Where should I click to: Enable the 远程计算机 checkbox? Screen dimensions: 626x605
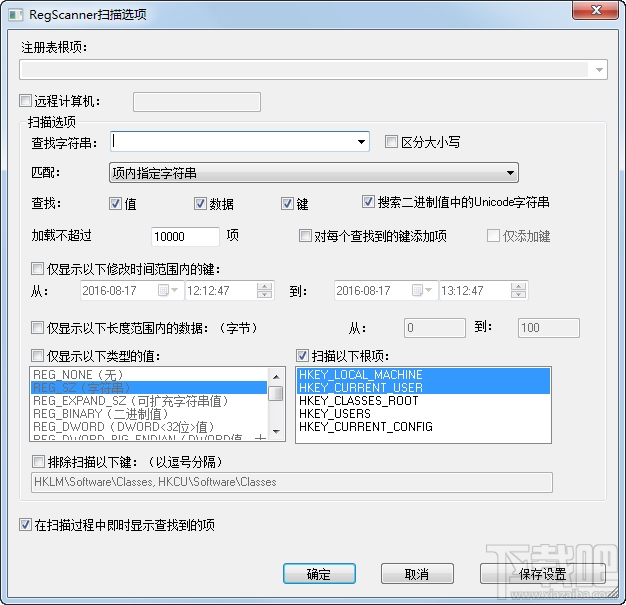click(25, 101)
